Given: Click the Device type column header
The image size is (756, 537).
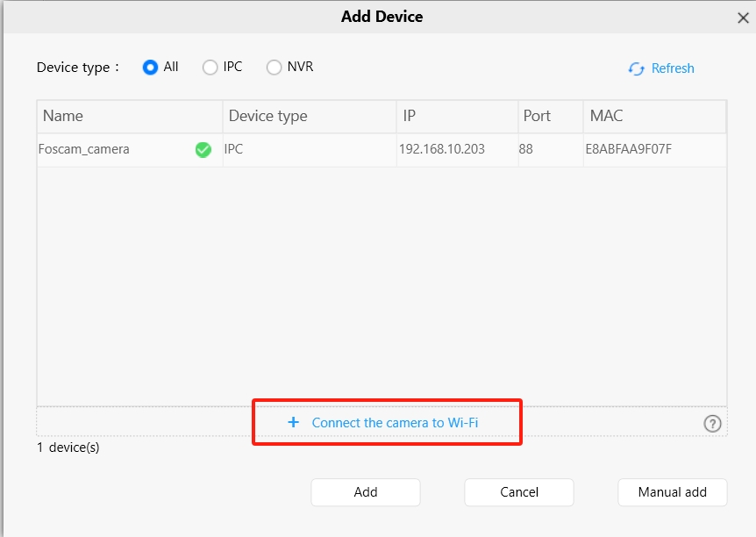Looking at the screenshot, I should pos(267,116).
